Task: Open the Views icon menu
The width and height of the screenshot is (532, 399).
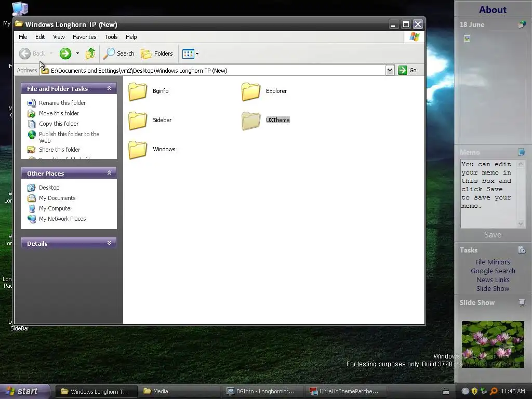Action: [x=188, y=54]
